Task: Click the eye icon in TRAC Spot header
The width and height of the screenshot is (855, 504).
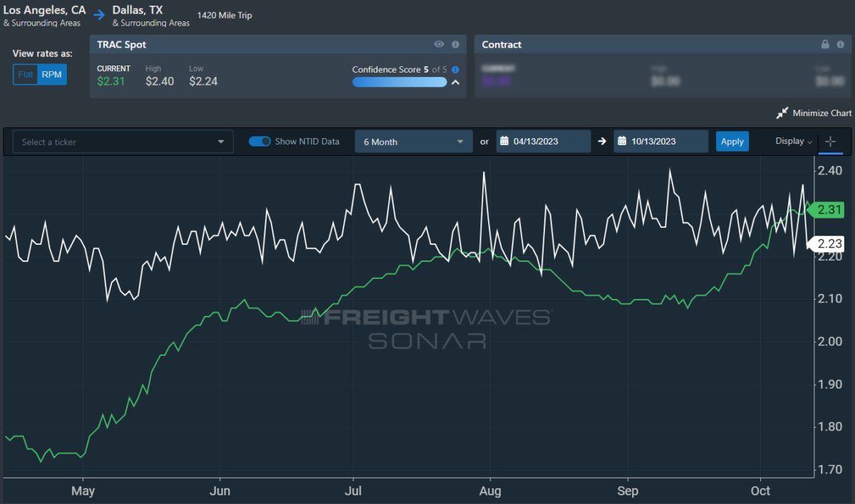Action: tap(439, 44)
